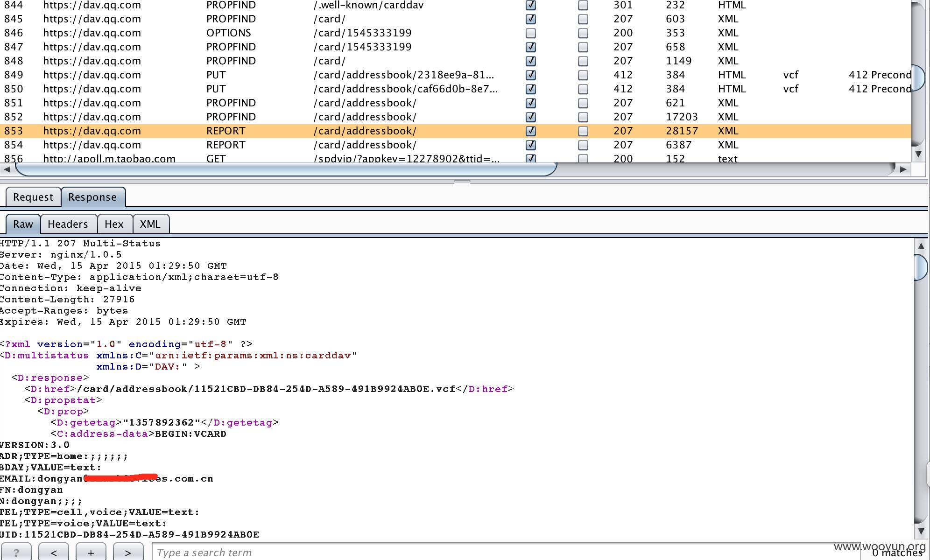Click response pane scroll down arrow
Viewport: 930px width, 560px height.
(921, 531)
